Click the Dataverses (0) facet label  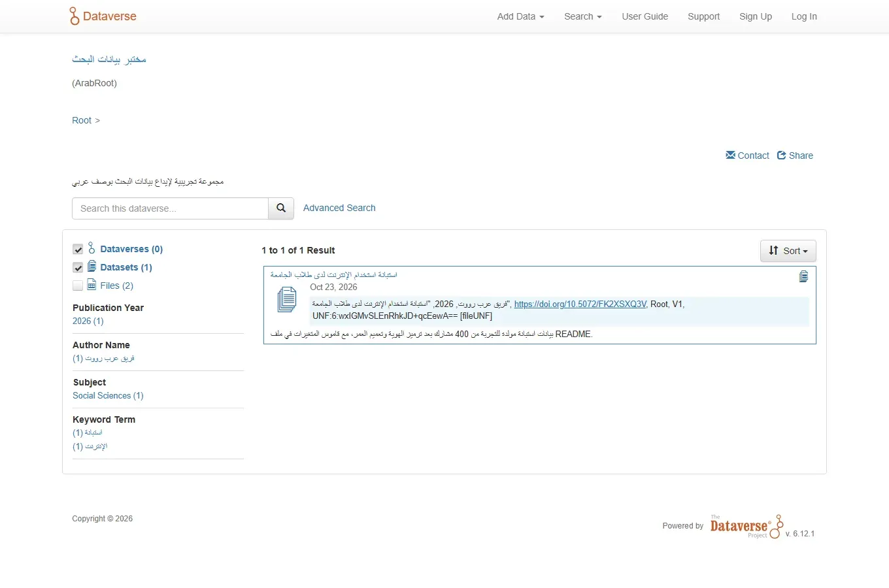coord(131,249)
